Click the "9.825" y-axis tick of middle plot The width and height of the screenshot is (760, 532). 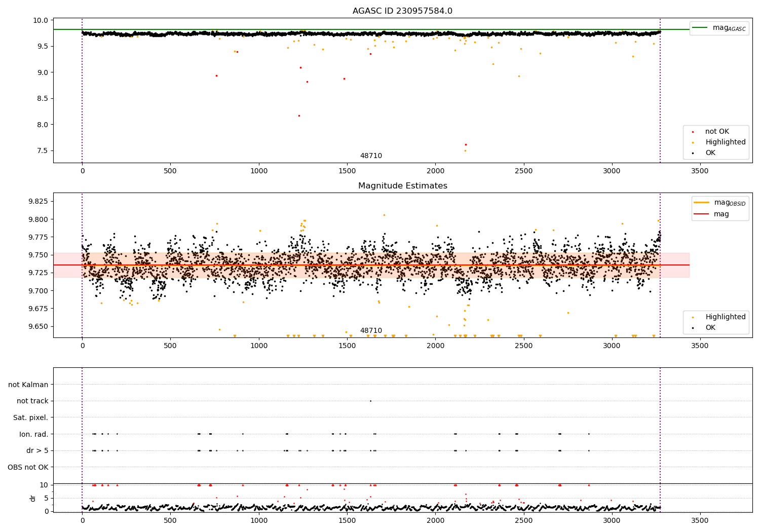(39, 202)
